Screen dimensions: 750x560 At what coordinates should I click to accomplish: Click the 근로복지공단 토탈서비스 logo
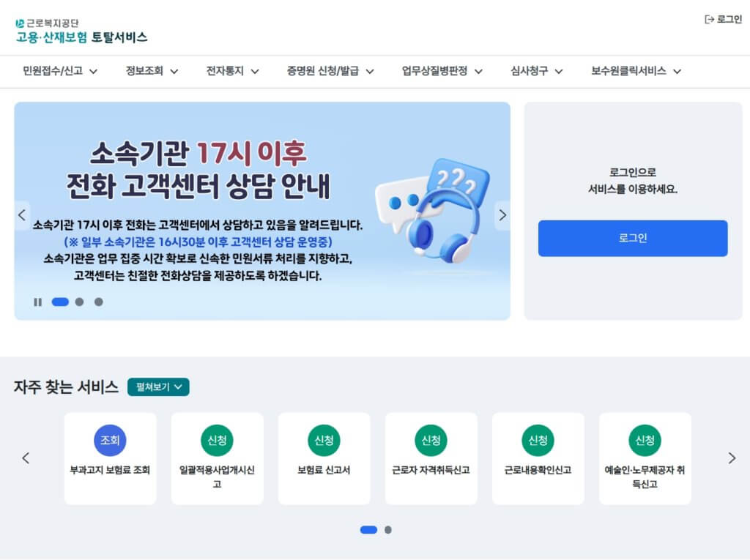tap(81, 31)
